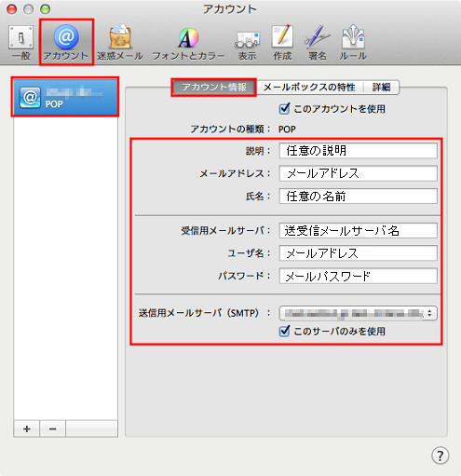This screenshot has width=461, height=476.
Task: Select the アカウント toolbar icon
Action: tap(66, 43)
